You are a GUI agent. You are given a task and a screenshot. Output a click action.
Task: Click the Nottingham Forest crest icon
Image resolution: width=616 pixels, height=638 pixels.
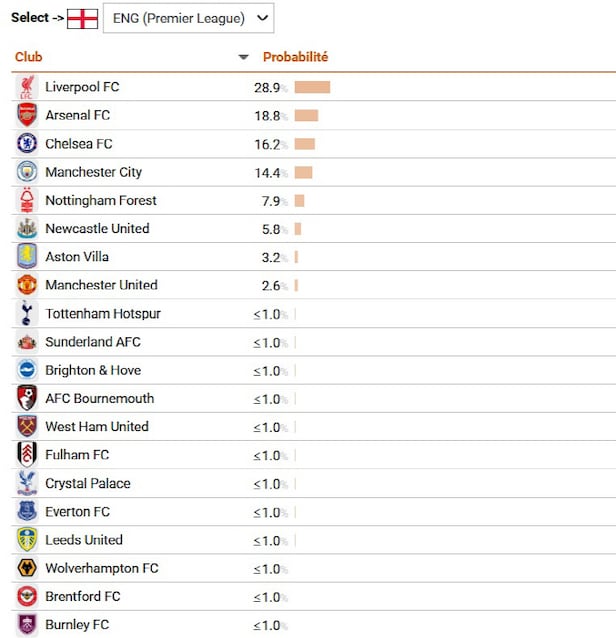27,200
